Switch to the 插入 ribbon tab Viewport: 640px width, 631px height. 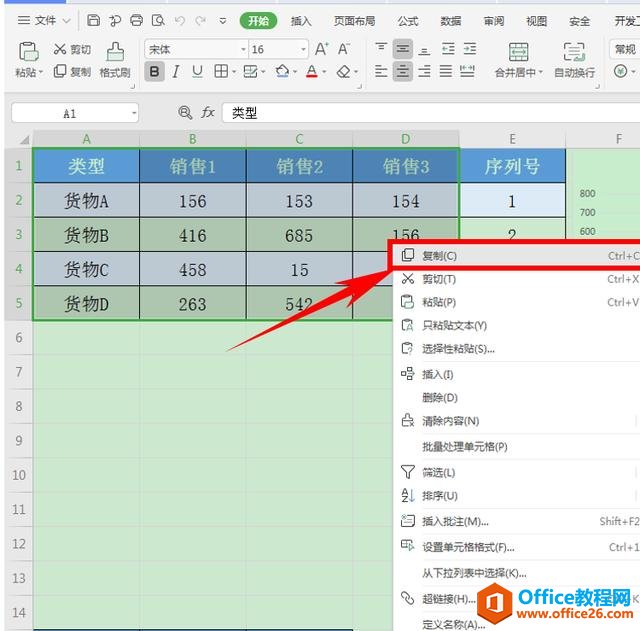click(301, 21)
